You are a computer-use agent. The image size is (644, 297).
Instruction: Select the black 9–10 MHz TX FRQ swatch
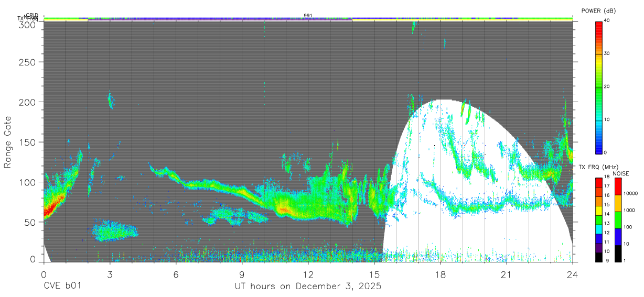tap(598, 257)
